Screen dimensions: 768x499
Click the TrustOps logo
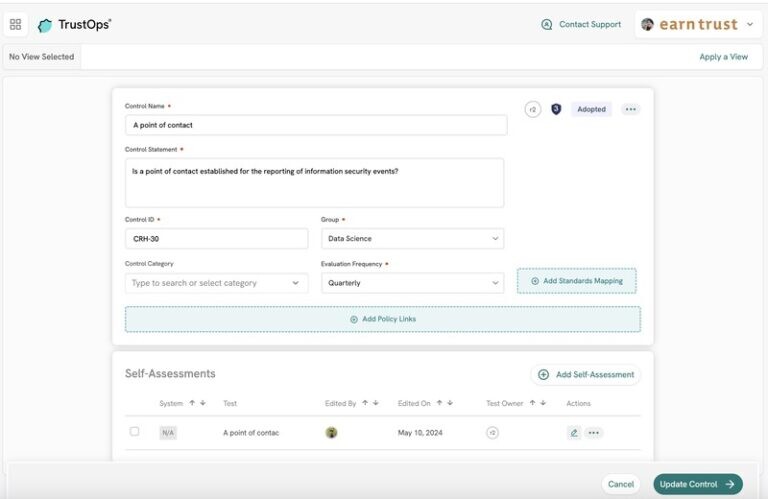tap(74, 25)
